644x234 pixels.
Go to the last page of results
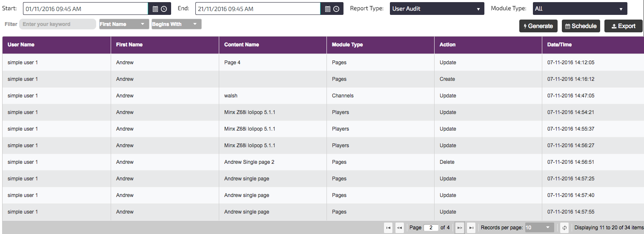point(471,228)
